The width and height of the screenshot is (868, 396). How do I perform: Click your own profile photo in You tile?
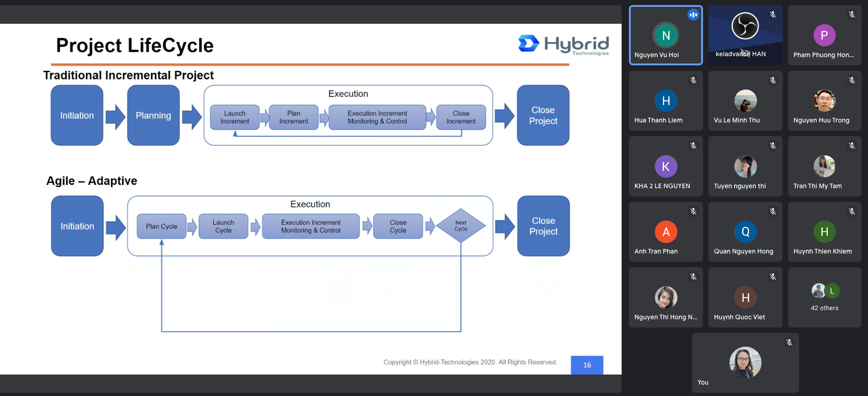746,363
